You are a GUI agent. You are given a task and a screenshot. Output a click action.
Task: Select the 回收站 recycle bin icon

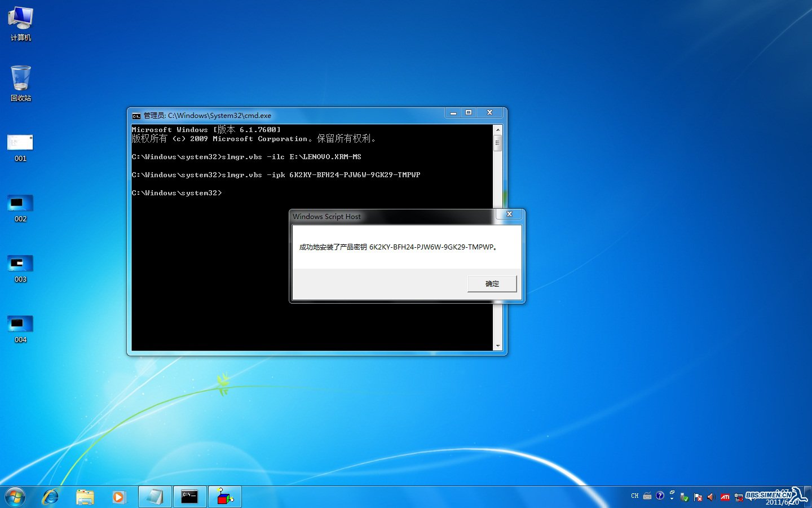click(20, 84)
